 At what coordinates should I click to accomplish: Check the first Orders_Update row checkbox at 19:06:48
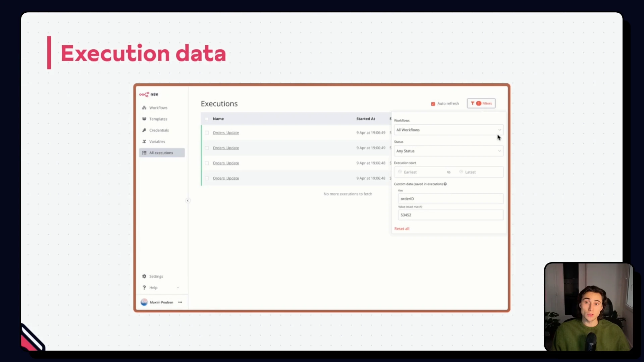207,163
